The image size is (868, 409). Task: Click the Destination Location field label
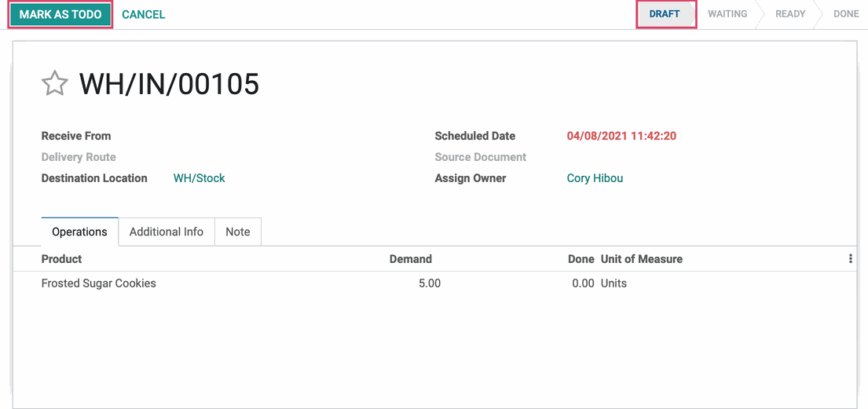point(95,178)
